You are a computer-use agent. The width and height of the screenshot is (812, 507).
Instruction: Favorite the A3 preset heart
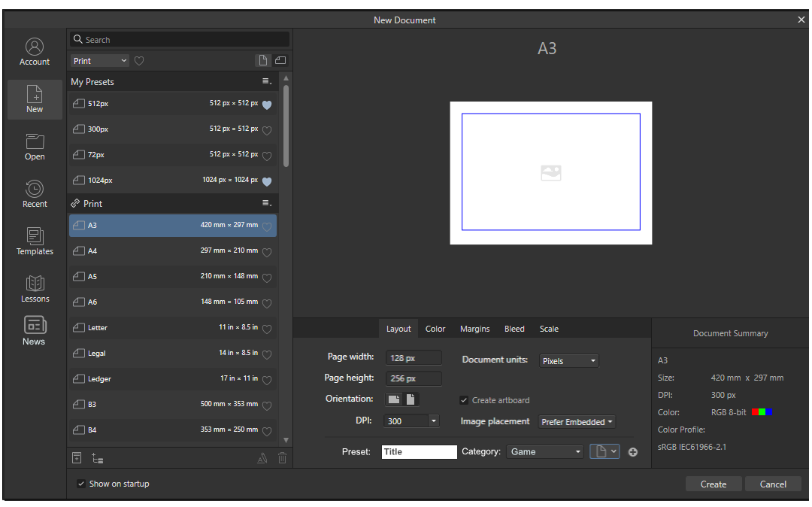[267, 226]
